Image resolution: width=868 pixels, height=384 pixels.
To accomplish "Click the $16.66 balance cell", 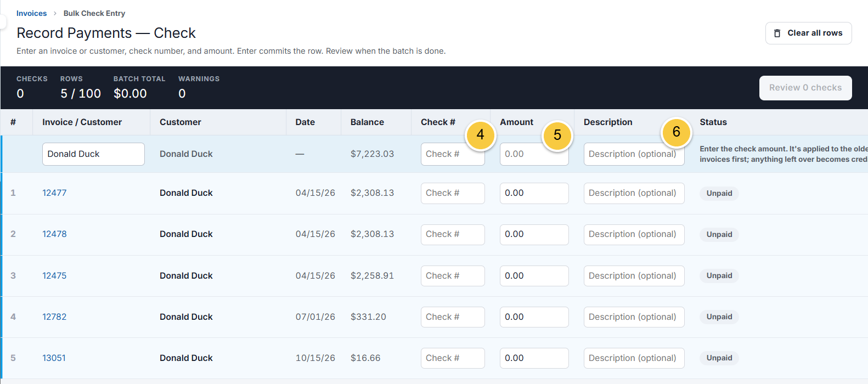I will click(x=365, y=358).
